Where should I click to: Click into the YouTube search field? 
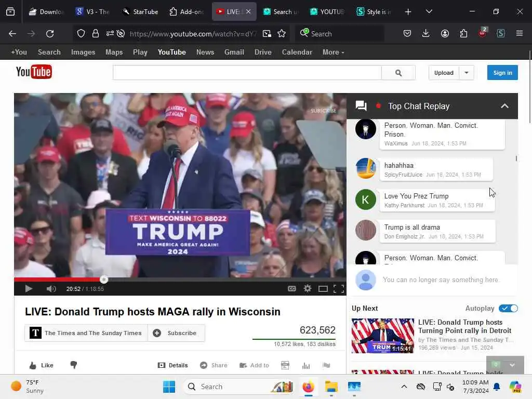(x=247, y=73)
